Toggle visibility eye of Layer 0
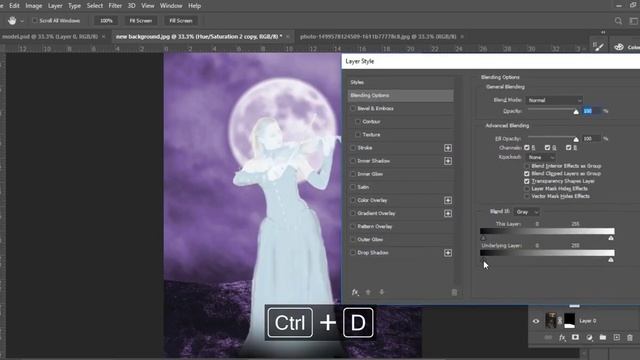Image resolution: width=640 pixels, height=360 pixels. click(x=536, y=321)
